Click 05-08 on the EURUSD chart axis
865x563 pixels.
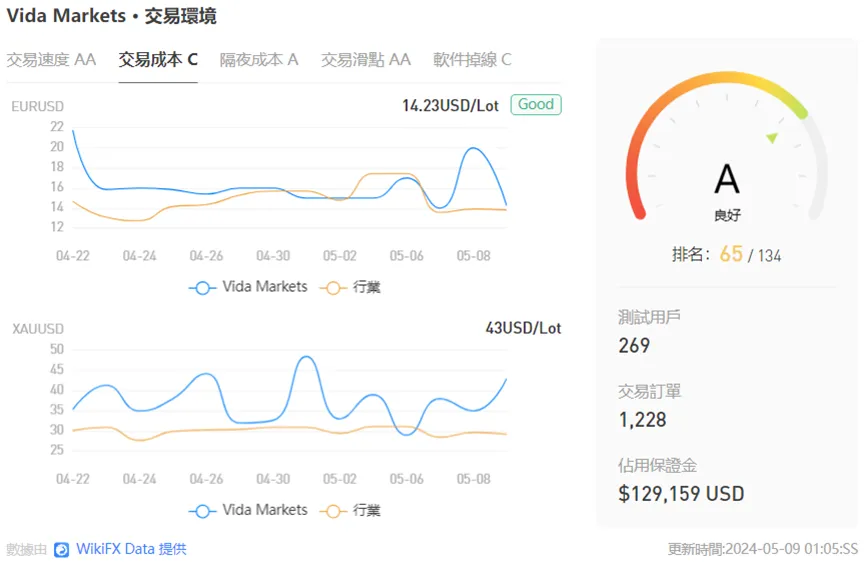(x=473, y=256)
